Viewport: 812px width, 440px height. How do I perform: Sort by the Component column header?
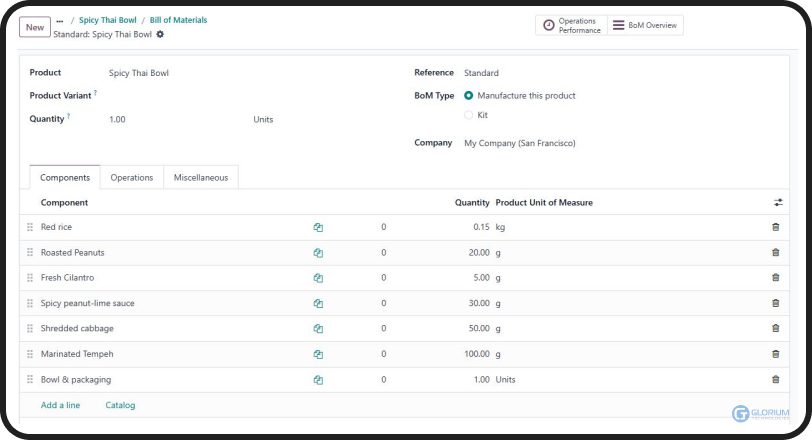pyautogui.click(x=64, y=202)
